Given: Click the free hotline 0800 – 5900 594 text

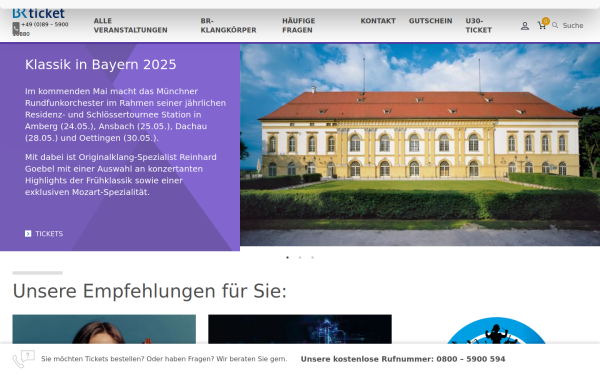Looking at the screenshot, I should click(470, 359).
